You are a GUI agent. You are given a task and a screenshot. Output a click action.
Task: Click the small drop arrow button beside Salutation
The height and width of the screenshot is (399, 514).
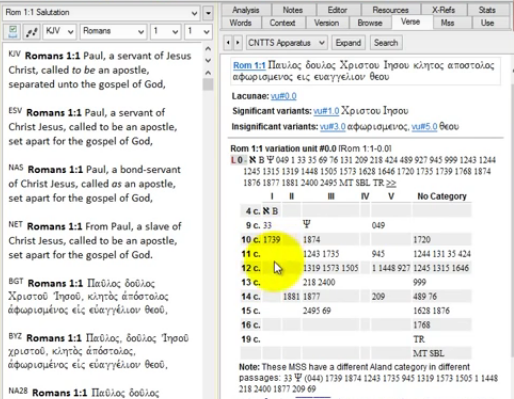(x=208, y=13)
